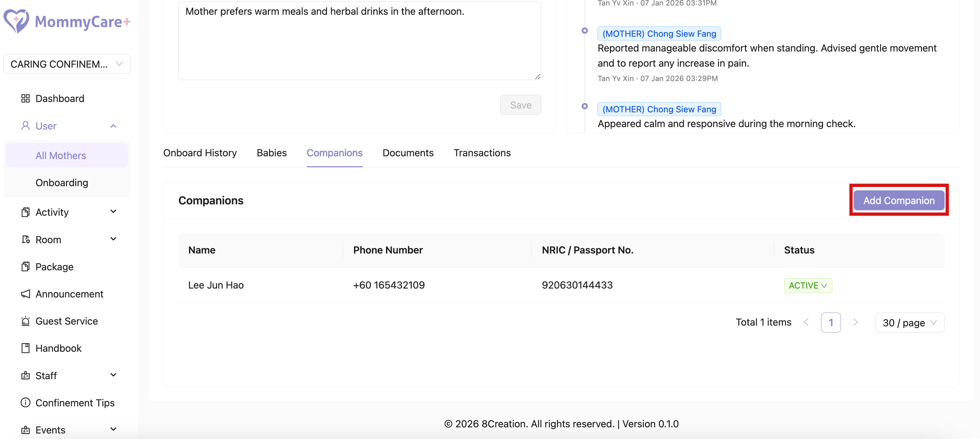Viewport: 980px width, 439px height.
Task: Click the Confinement Tips info icon
Action: pyautogui.click(x=25, y=403)
